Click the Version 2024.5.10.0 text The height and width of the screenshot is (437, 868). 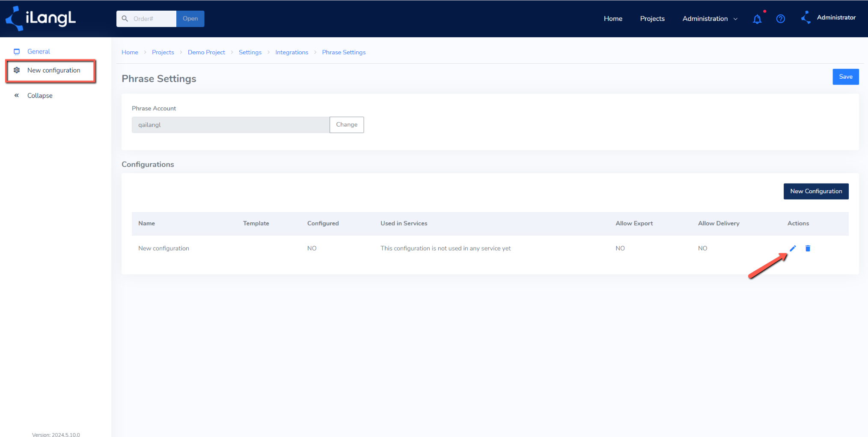[x=56, y=434]
